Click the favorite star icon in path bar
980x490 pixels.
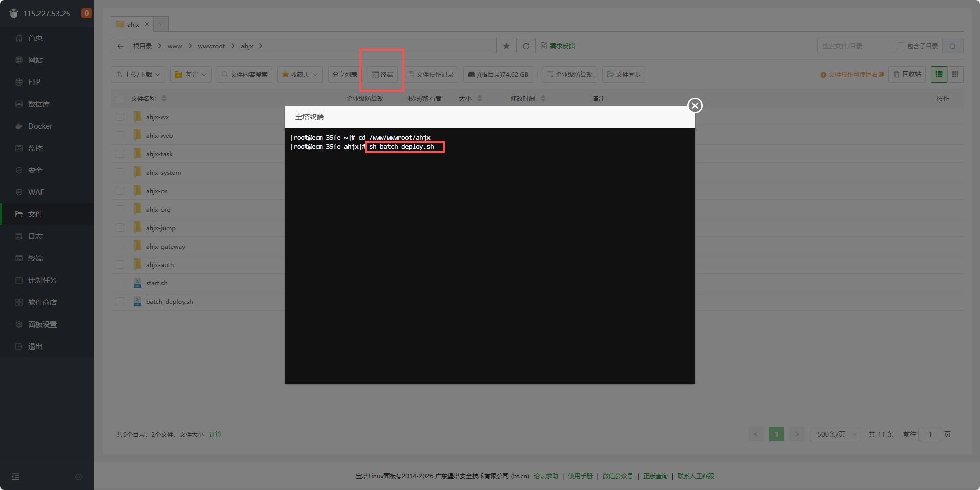click(506, 46)
